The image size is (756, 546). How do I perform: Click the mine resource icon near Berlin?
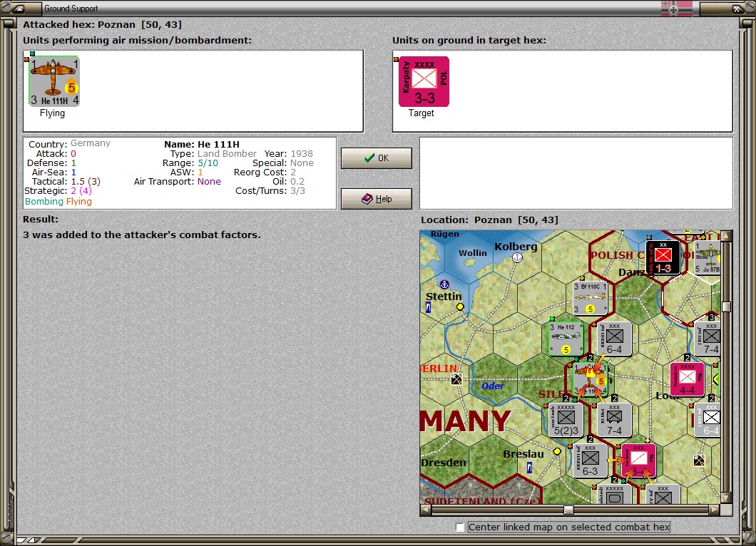click(x=456, y=379)
